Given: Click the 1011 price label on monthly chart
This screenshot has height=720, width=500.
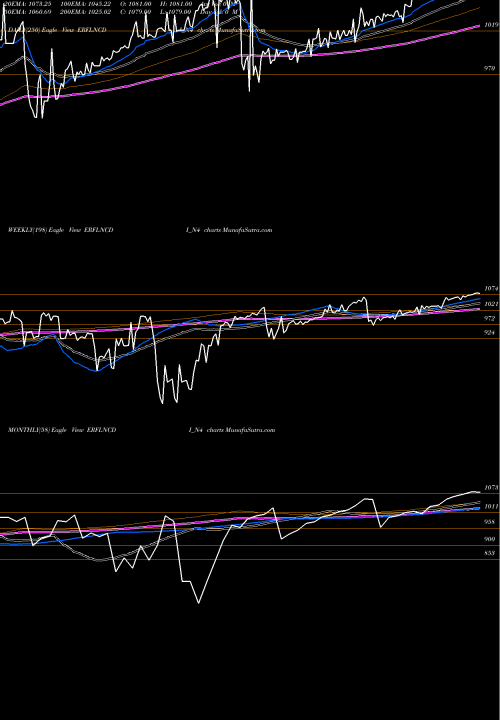Looking at the screenshot, I should (491, 506).
